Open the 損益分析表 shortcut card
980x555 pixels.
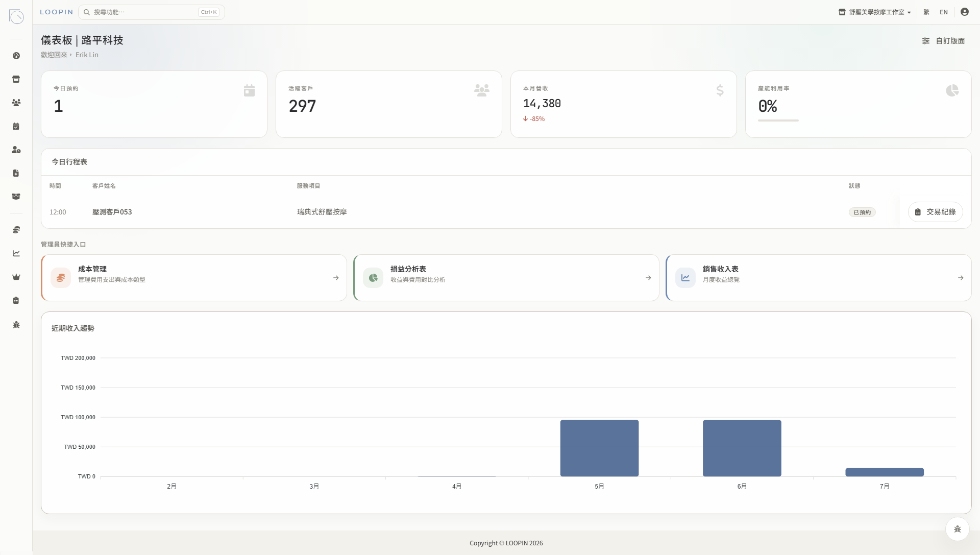(x=506, y=278)
